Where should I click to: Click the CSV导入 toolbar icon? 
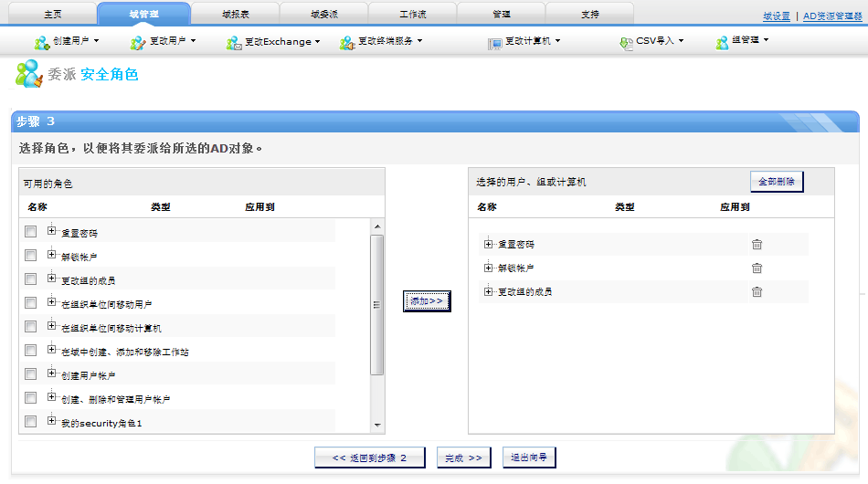coord(626,44)
